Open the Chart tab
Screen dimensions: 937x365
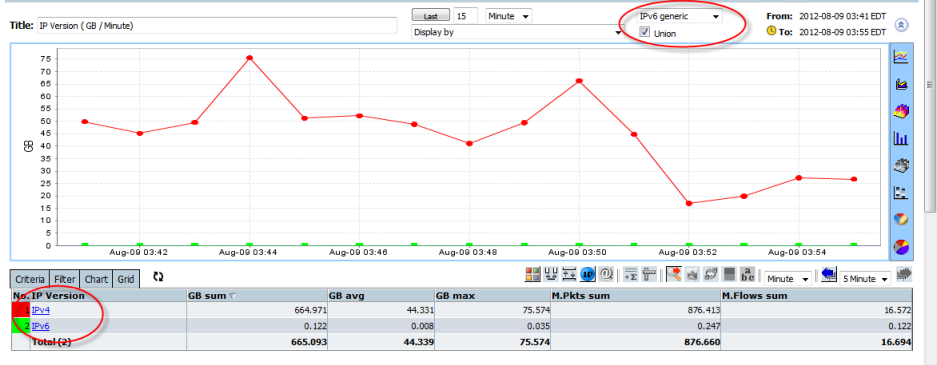[x=96, y=279]
